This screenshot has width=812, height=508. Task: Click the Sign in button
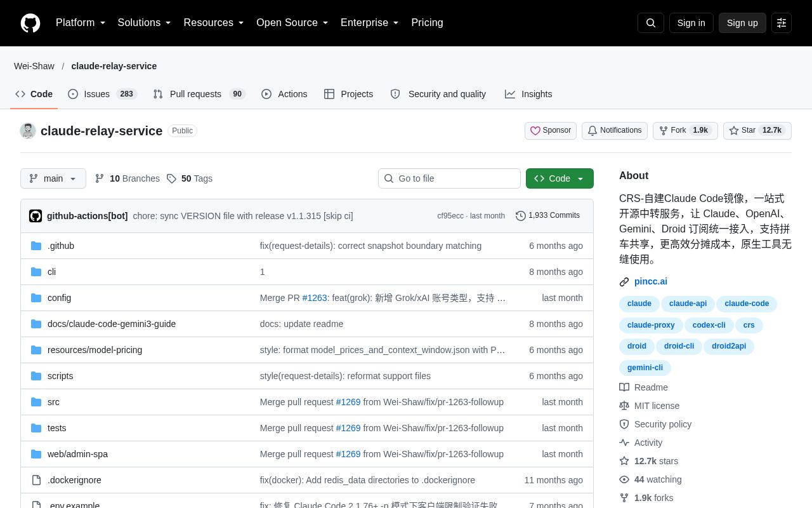pos(691,23)
